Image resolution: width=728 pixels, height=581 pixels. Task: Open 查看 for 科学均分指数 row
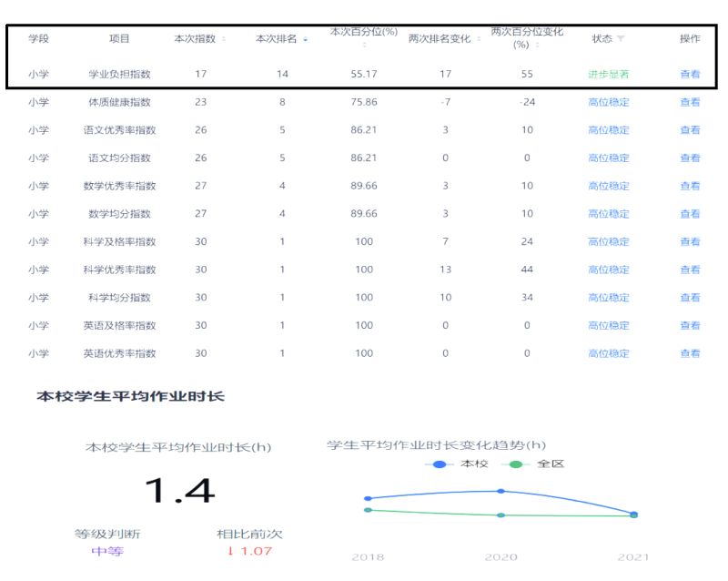point(690,297)
